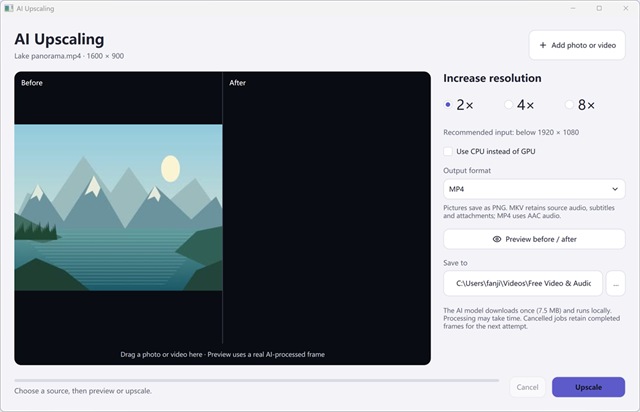Open the Output format MP4 dropdown

click(534, 189)
